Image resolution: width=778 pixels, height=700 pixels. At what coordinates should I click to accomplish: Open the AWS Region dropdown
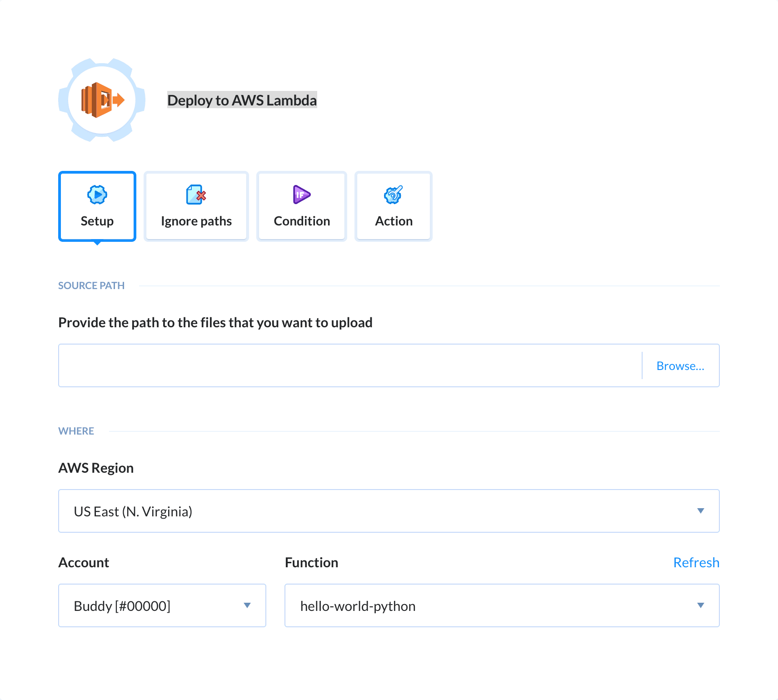pos(701,511)
